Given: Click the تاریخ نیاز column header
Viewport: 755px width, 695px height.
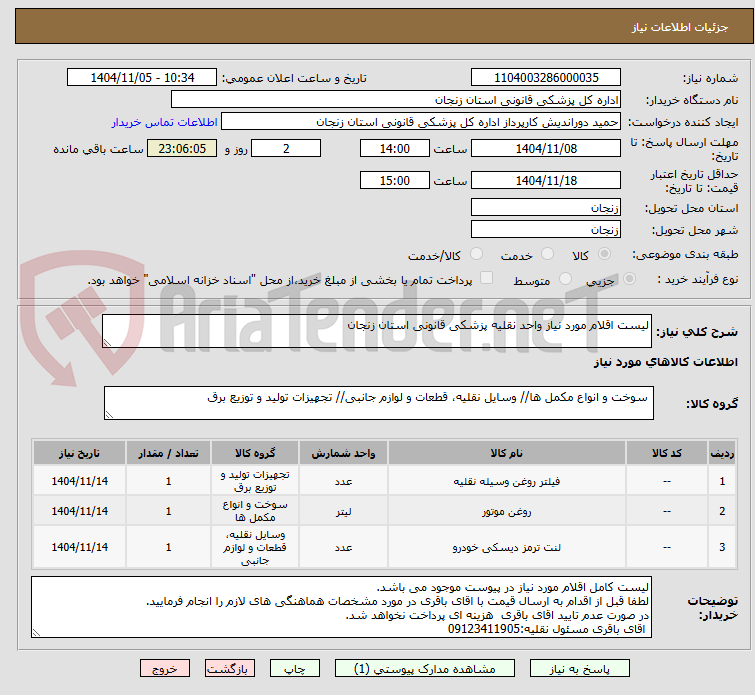Looking at the screenshot, I should (79, 453).
